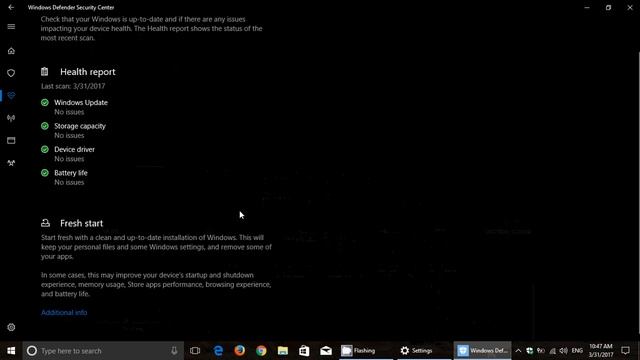Open the volume control in tray

click(x=564, y=351)
